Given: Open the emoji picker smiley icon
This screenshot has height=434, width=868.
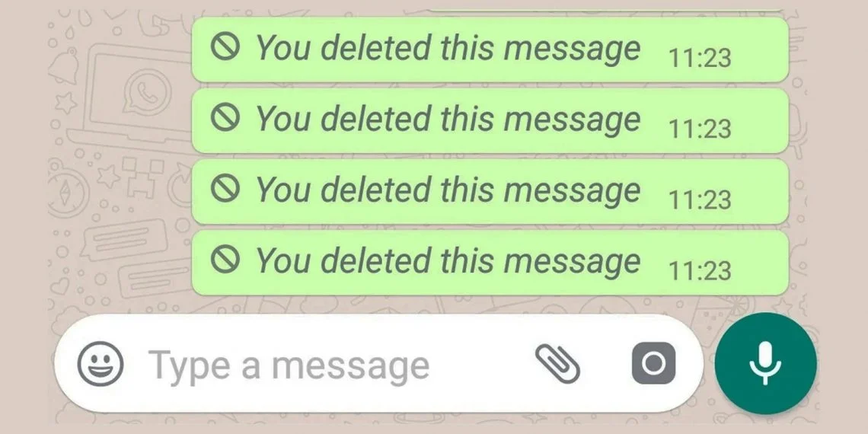Looking at the screenshot, I should click(x=101, y=364).
